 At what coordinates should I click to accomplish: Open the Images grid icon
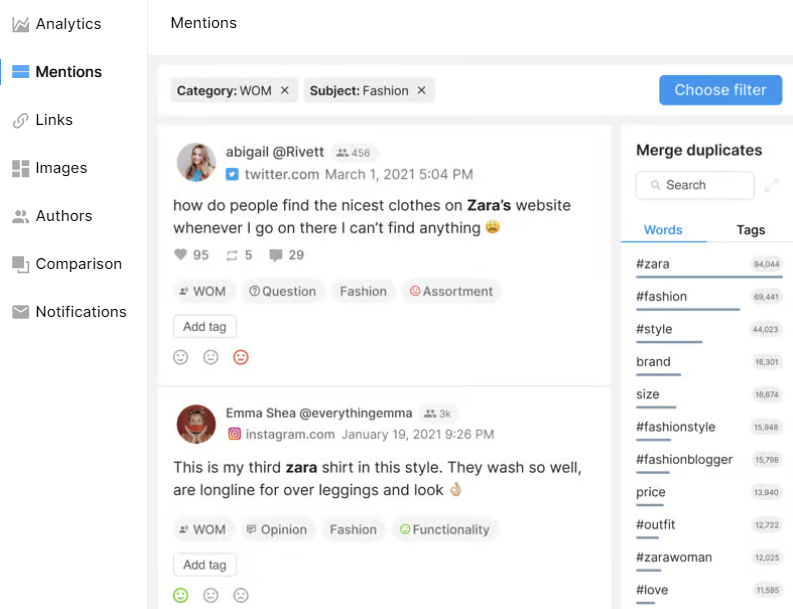[x=20, y=168]
